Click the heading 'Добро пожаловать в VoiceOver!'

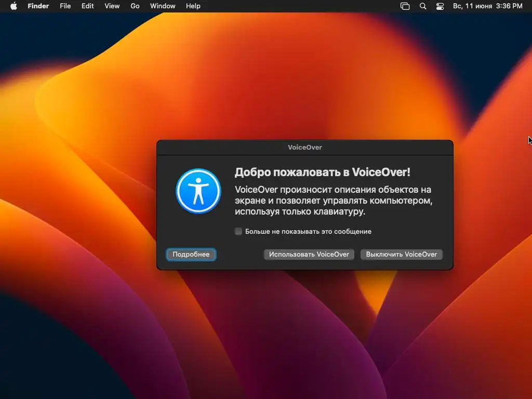coord(322,172)
